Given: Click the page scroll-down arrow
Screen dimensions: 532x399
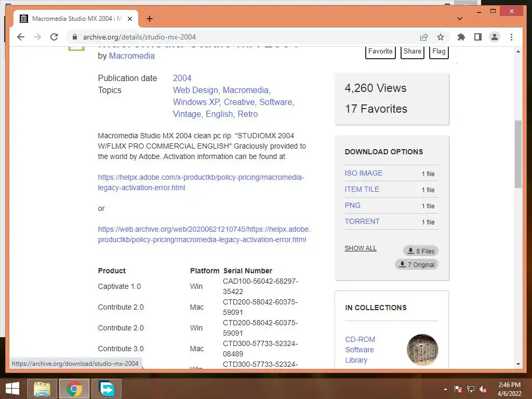Looking at the screenshot, I should pos(518,364).
